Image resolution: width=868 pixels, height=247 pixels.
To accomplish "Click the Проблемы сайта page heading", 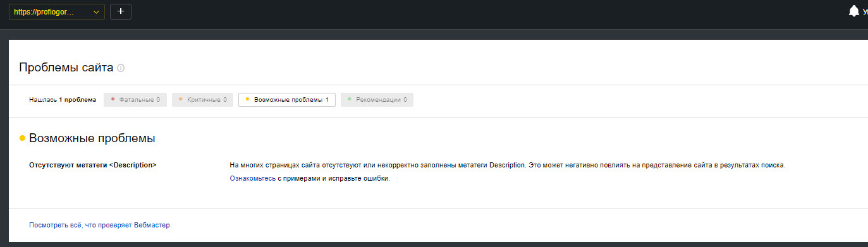I will coord(66,68).
